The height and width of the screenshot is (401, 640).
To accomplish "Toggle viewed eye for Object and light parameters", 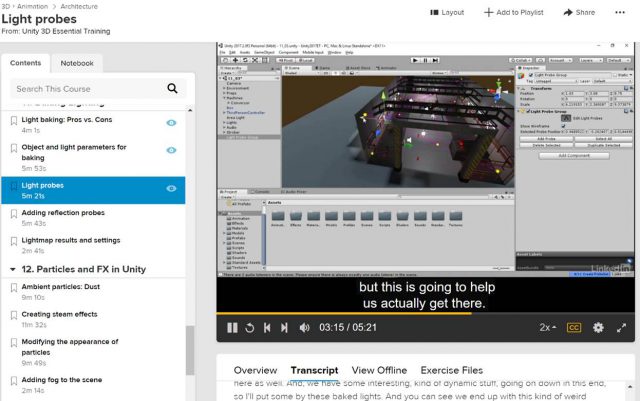I will point(171,150).
